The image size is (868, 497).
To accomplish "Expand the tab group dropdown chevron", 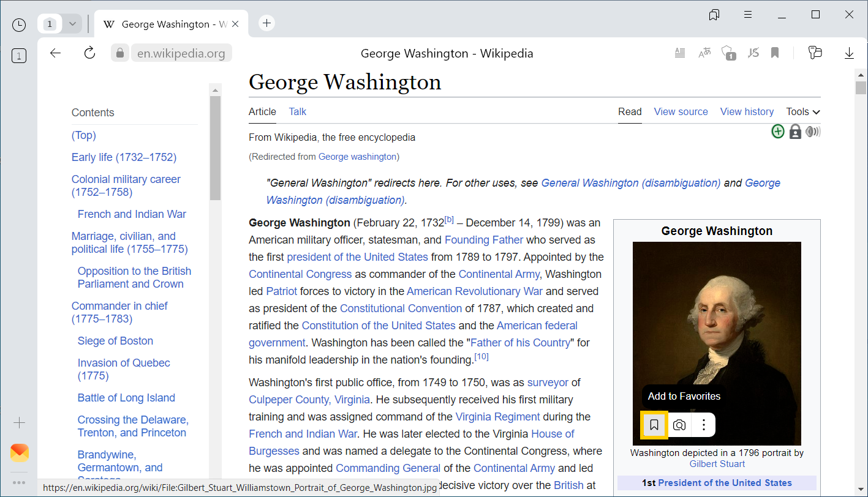I will pyautogui.click(x=72, y=24).
